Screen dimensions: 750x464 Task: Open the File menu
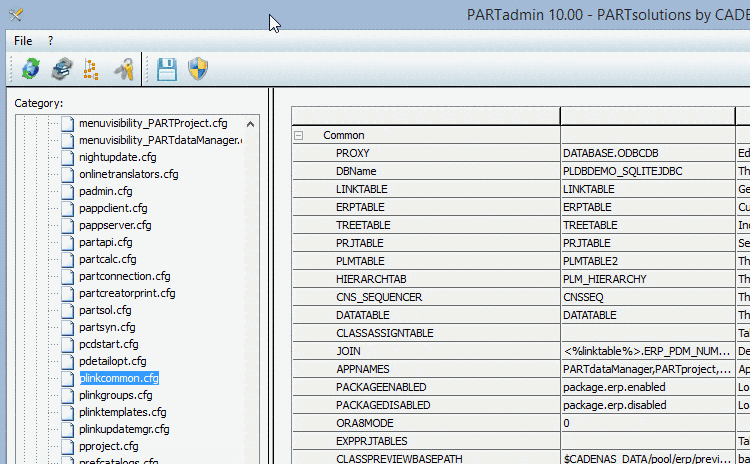(x=23, y=41)
